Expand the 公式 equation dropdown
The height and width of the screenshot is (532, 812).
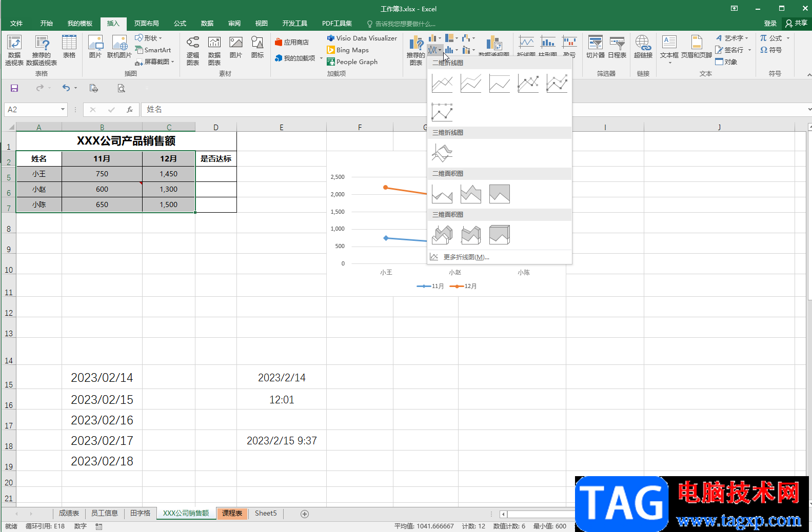788,38
